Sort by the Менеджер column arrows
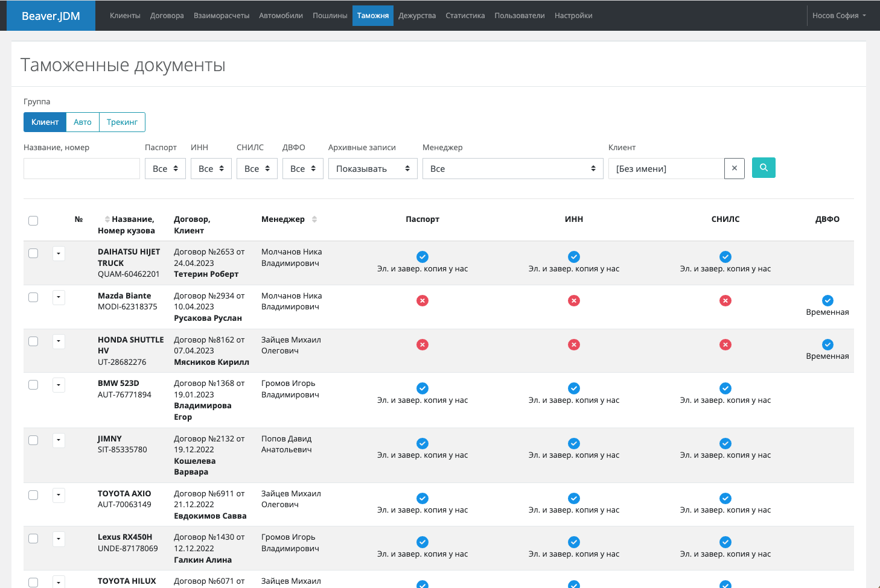Image resolution: width=880 pixels, height=588 pixels. pyautogui.click(x=314, y=220)
